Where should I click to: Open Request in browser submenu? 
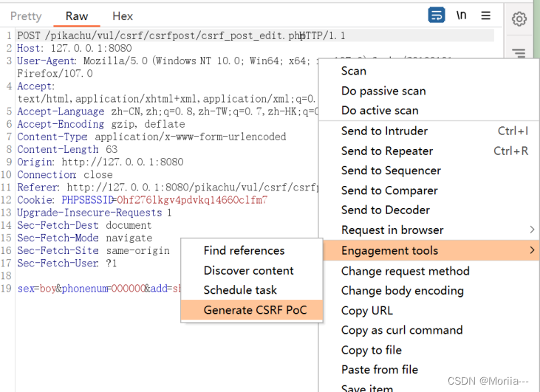428,230
